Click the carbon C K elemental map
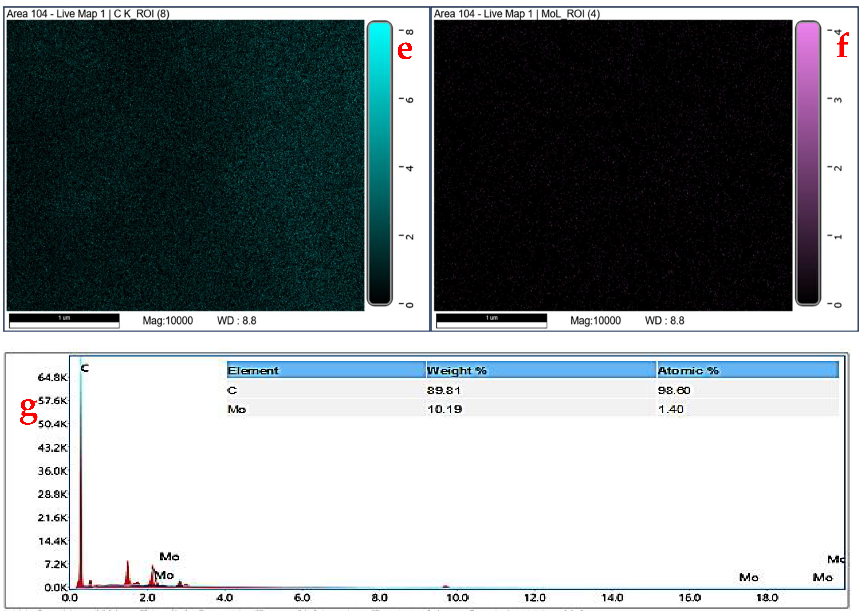 185,165
